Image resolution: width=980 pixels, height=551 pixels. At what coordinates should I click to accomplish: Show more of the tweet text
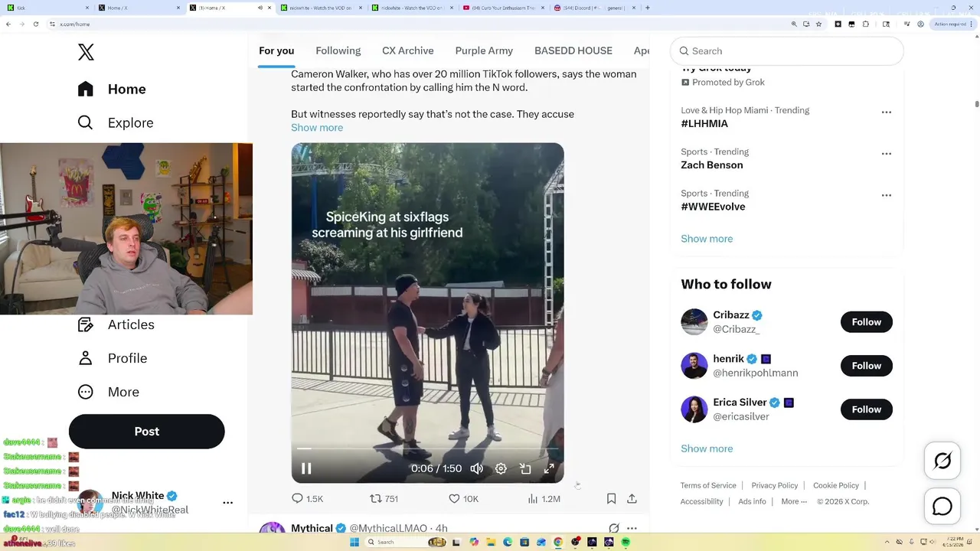click(x=317, y=128)
